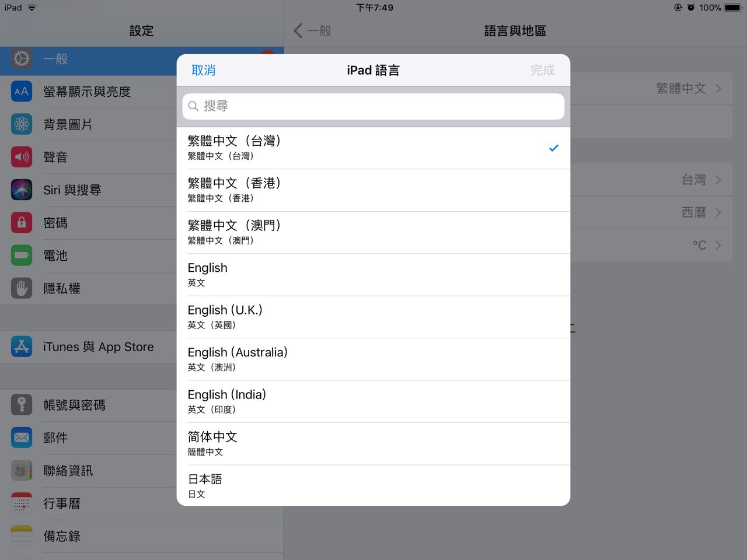Tap the blue checkmark beside 繁體中文（台灣）
The width and height of the screenshot is (747, 560).
554,148
